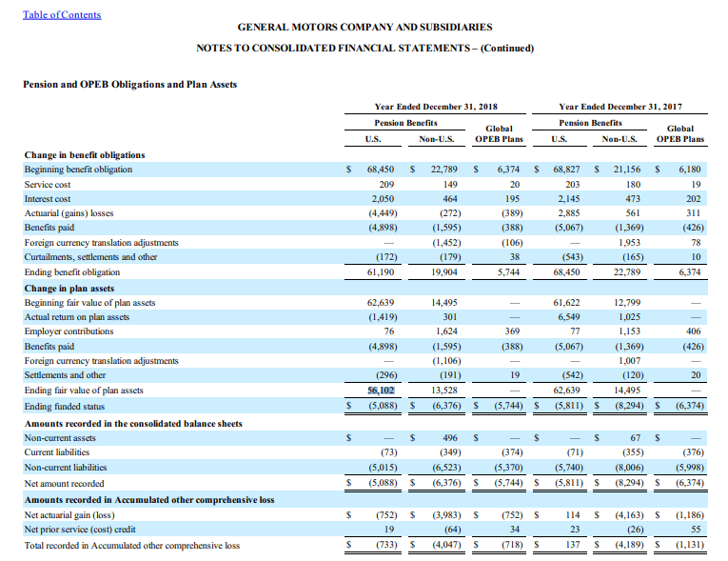Click 'Actuarial (gains) losses' row label

coord(69,213)
